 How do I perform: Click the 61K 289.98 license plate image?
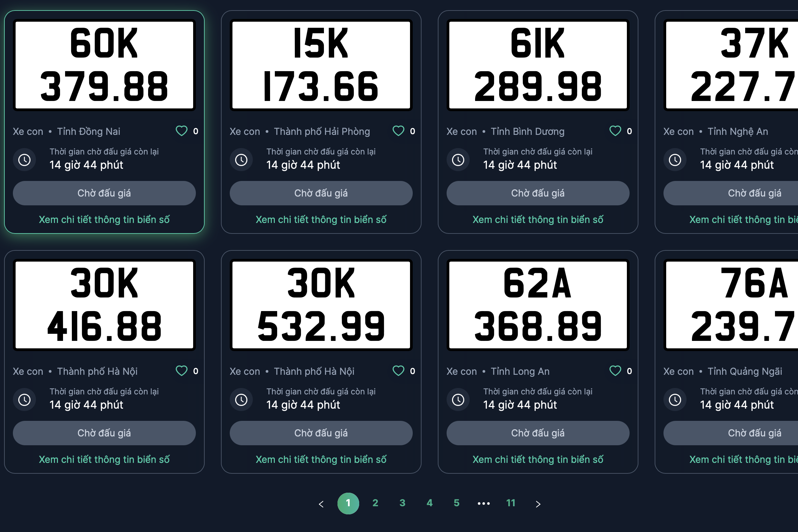538,65
